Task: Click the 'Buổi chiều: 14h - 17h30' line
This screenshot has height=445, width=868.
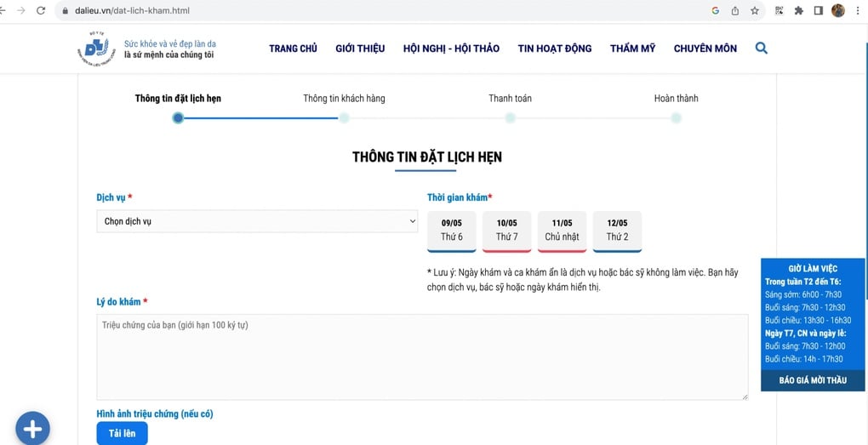Action: (x=804, y=359)
